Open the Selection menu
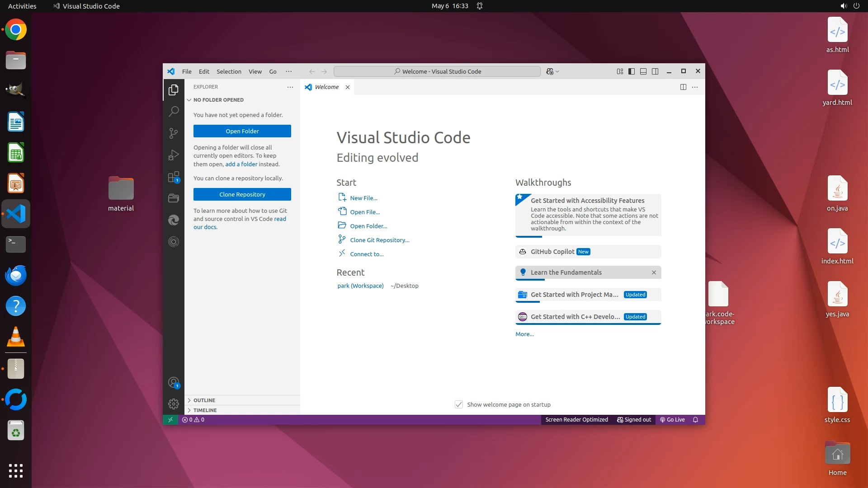The image size is (868, 488). [x=229, y=71]
